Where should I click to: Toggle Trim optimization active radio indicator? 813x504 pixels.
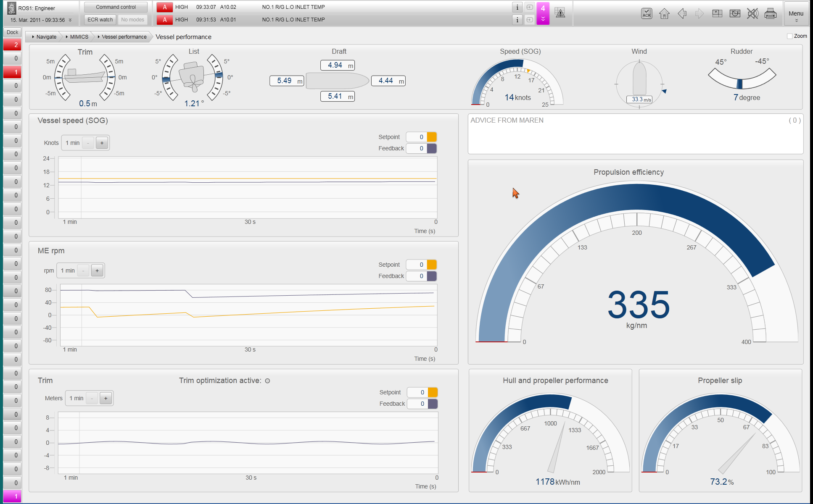pos(267,381)
